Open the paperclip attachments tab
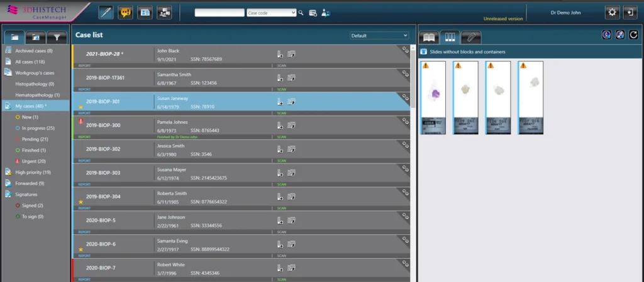 click(x=471, y=37)
